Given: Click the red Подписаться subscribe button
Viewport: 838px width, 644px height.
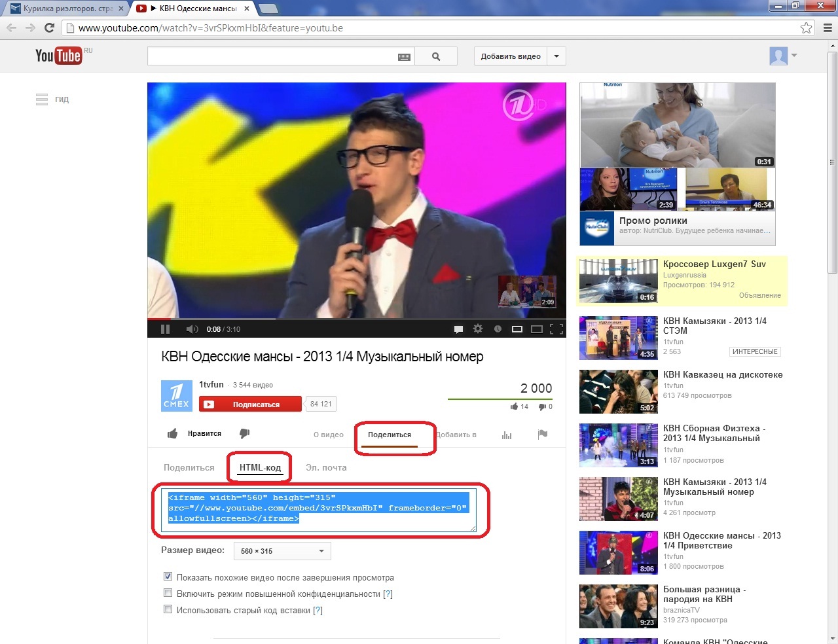Looking at the screenshot, I should click(251, 404).
